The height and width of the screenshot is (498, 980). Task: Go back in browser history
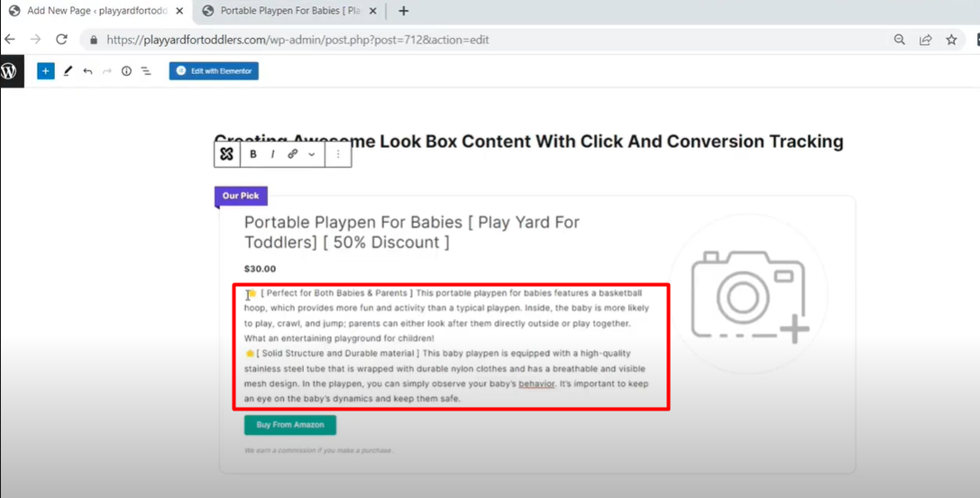[x=9, y=40]
